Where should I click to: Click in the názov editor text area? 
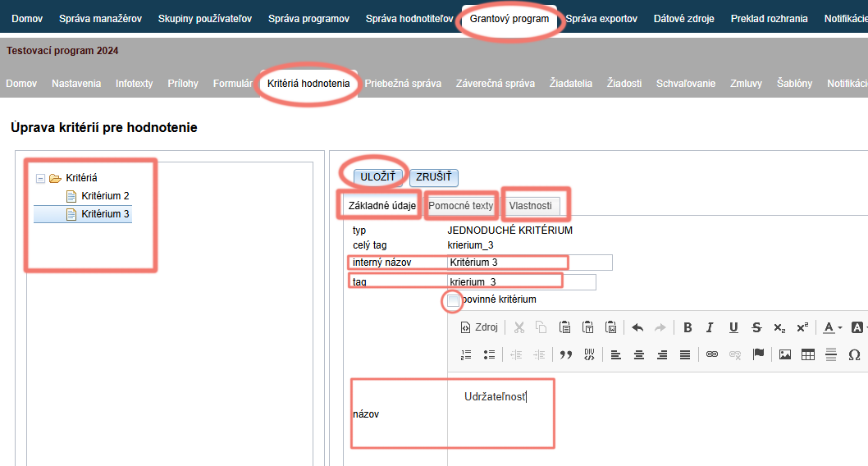coord(658,421)
